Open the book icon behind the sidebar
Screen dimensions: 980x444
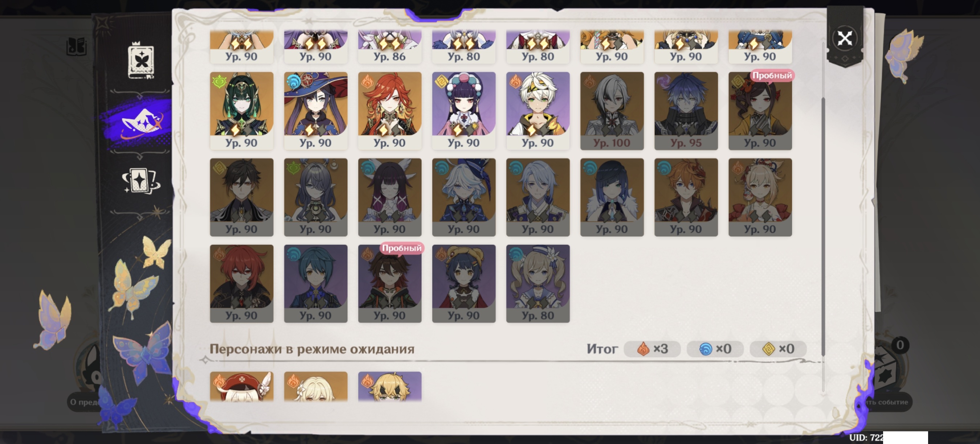point(76,46)
